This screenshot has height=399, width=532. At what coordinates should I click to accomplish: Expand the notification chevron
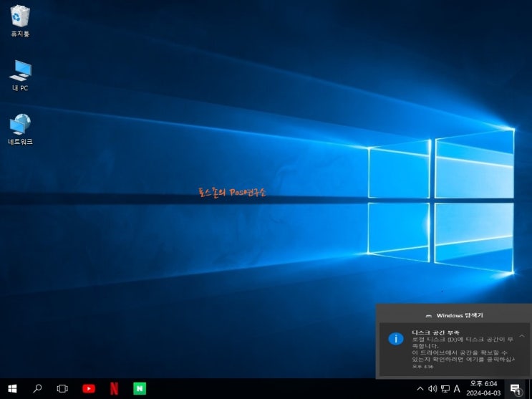[x=522, y=336]
